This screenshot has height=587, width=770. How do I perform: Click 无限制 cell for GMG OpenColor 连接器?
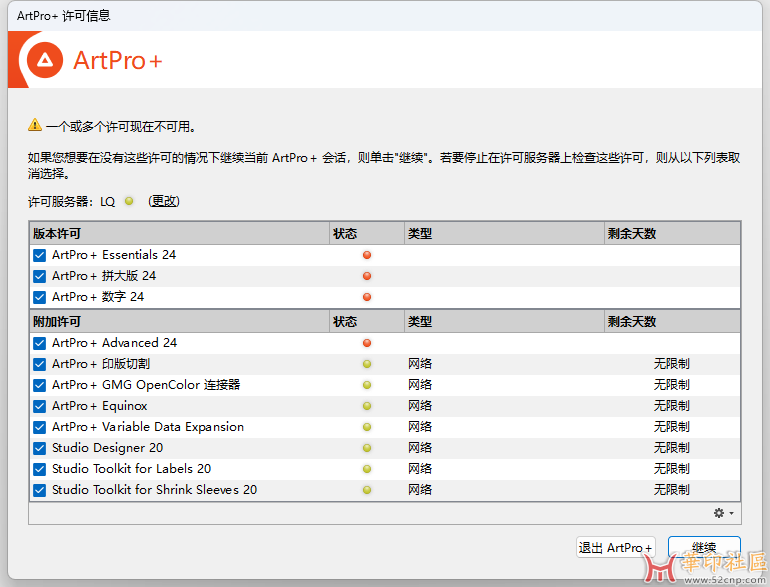click(671, 385)
